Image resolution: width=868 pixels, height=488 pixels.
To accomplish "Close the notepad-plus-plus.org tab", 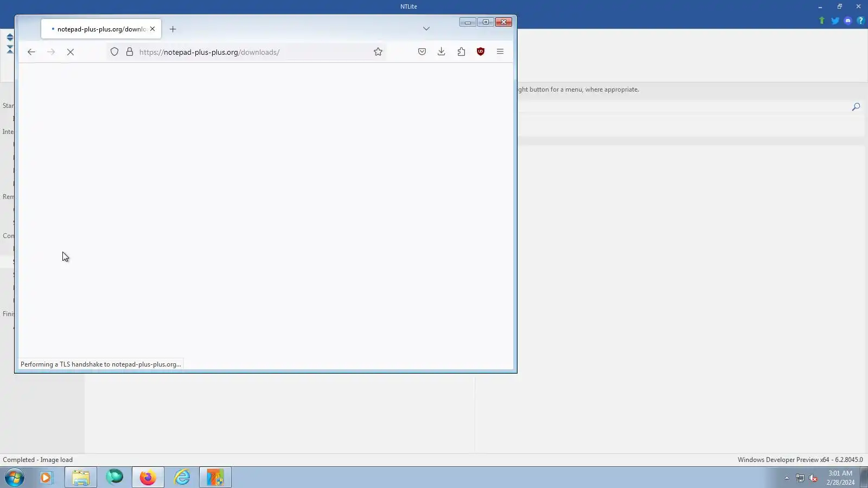I will click(152, 29).
